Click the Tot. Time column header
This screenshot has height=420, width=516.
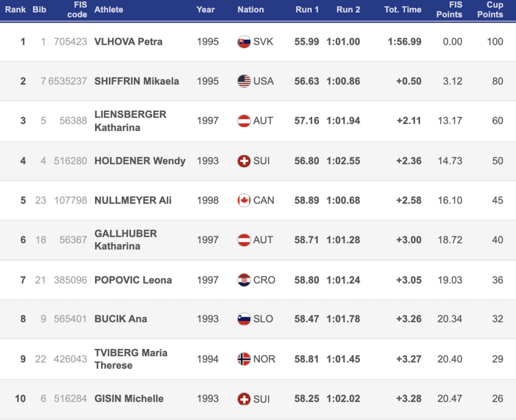(x=403, y=10)
